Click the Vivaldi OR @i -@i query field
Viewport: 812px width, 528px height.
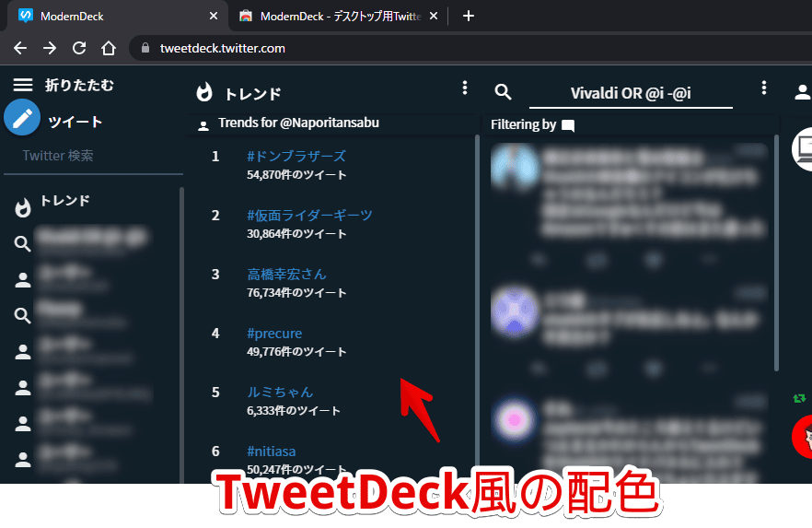[631, 93]
